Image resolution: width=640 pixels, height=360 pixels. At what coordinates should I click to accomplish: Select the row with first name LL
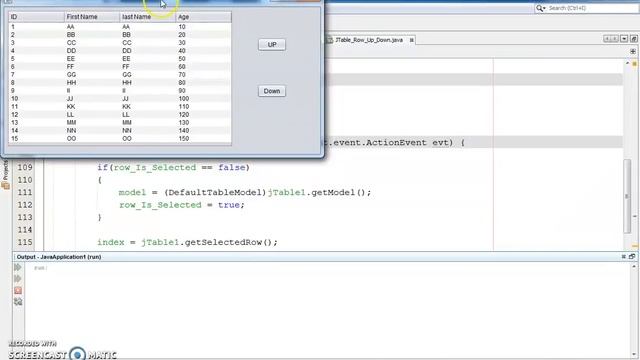point(120,115)
